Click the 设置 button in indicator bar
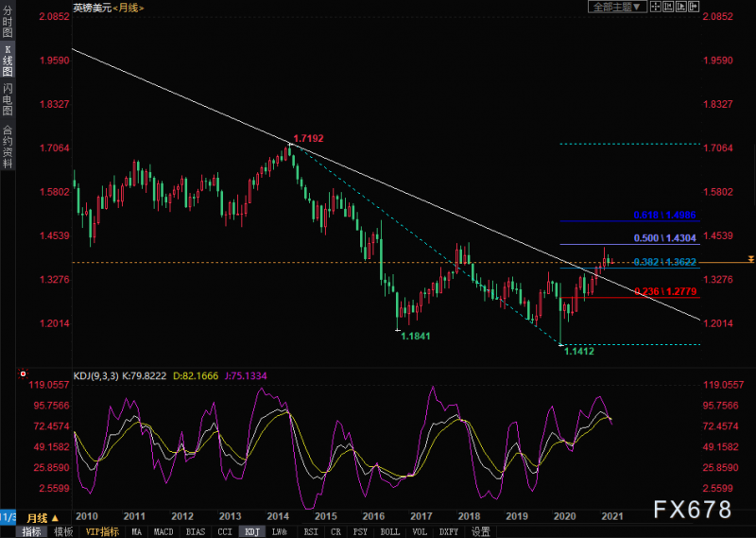The height and width of the screenshot is (538, 756). click(480, 531)
